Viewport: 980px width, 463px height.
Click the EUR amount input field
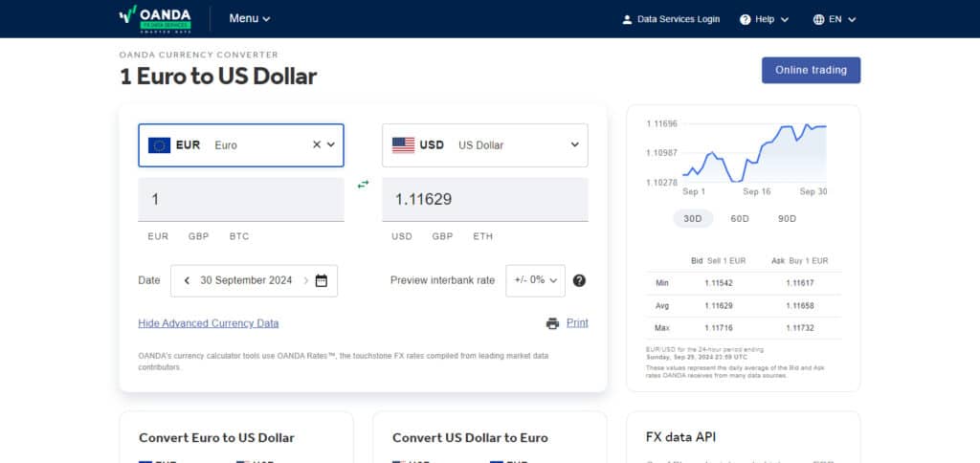click(240, 199)
